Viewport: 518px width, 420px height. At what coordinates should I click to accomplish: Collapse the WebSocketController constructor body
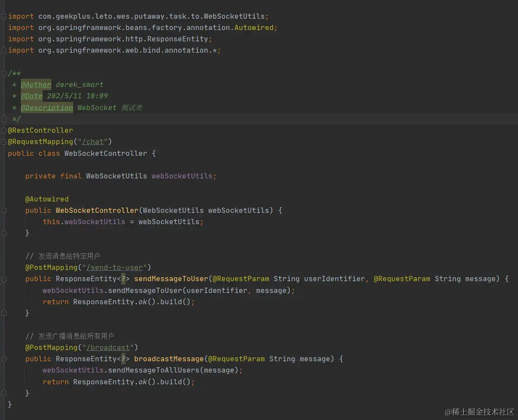pos(4,211)
